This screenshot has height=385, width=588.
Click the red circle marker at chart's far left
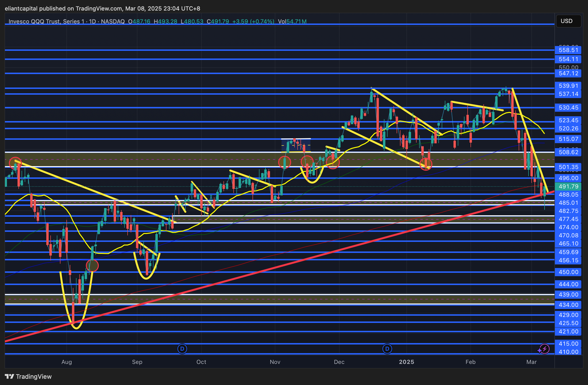(15, 163)
